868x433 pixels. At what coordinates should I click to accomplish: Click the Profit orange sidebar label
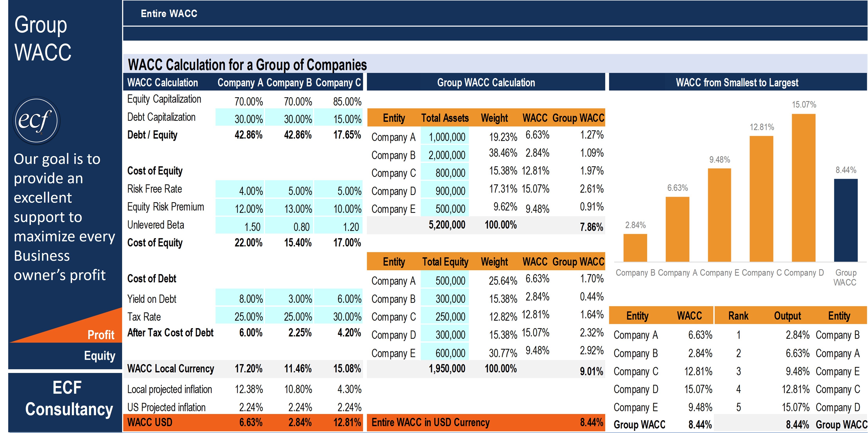[101, 335]
